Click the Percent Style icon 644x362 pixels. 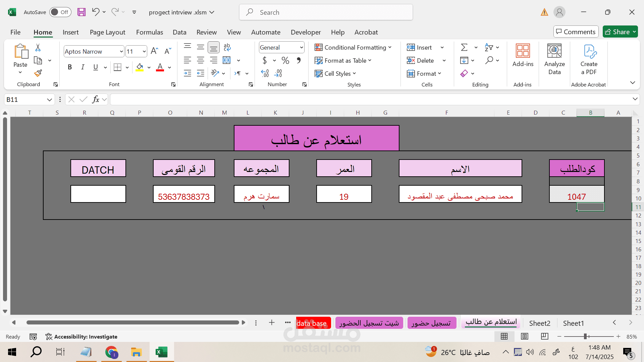(x=285, y=60)
